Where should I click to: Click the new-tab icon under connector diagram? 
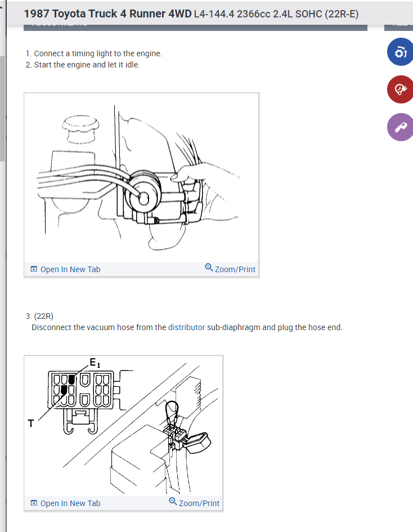click(34, 503)
